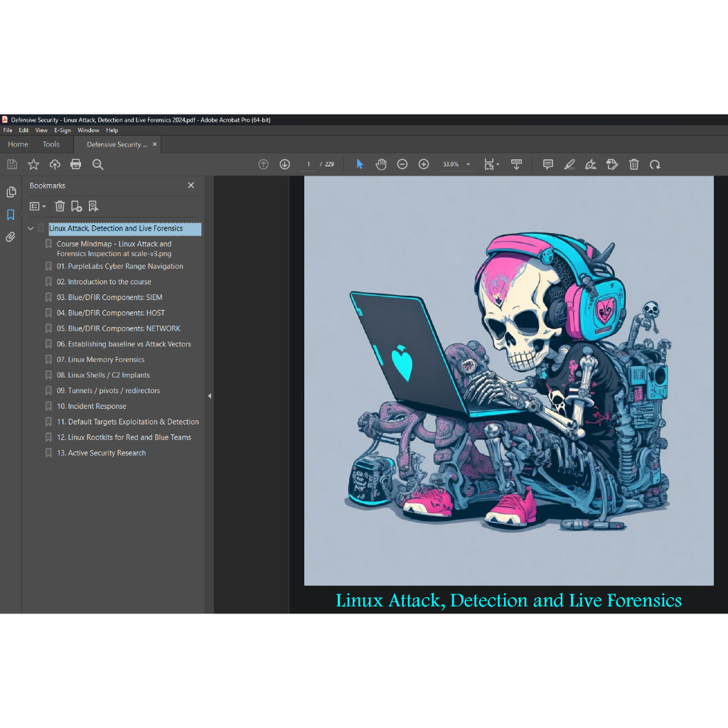Open the E-Sign menu
The height and width of the screenshot is (728, 728).
click(63, 131)
